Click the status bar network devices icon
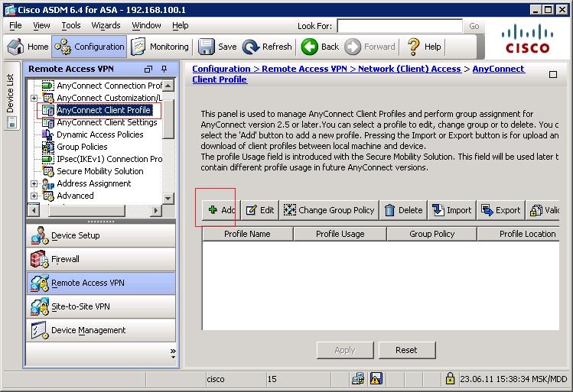The image size is (573, 392). (x=358, y=379)
